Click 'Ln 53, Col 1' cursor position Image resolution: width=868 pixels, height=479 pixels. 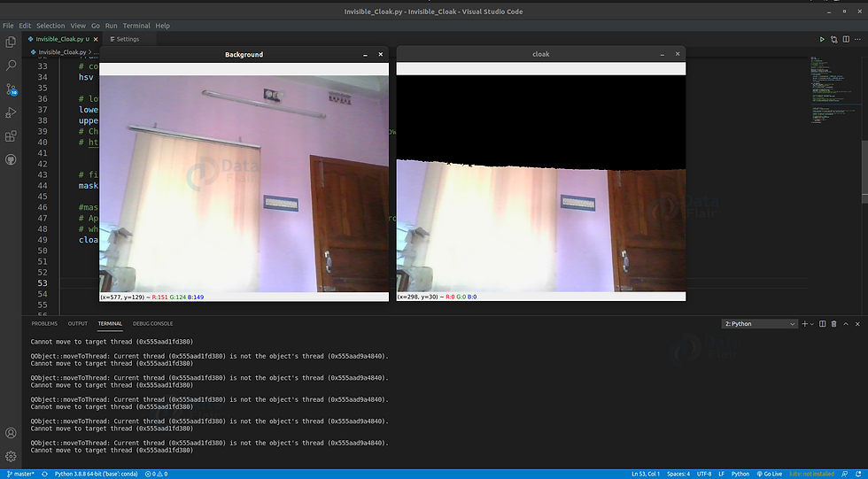pos(646,474)
